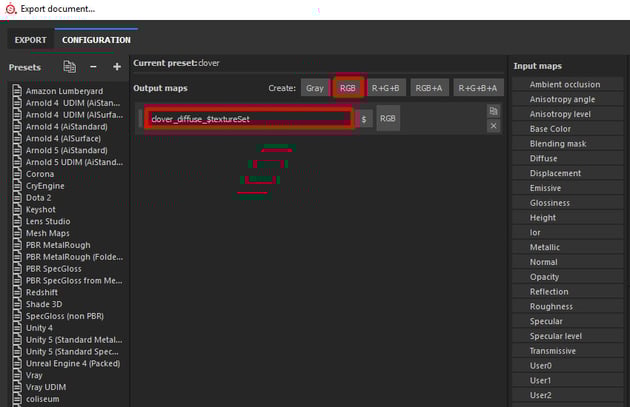Screen dimensions: 630x407
Task: Click the duplicate output map icon
Action: pyautogui.click(x=493, y=111)
